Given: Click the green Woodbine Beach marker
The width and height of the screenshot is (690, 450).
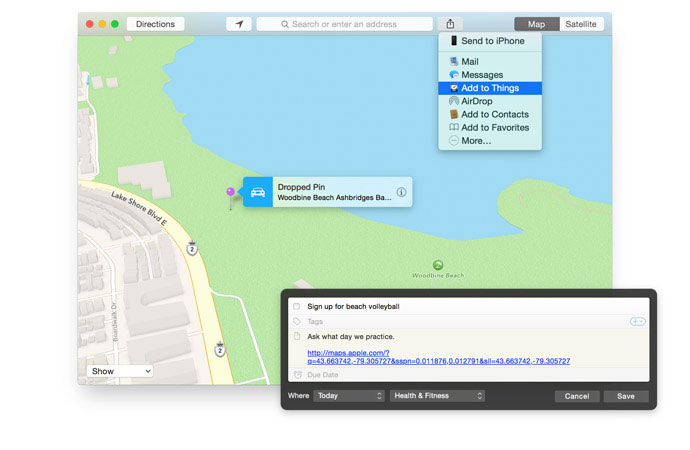Looking at the screenshot, I should 438,265.
